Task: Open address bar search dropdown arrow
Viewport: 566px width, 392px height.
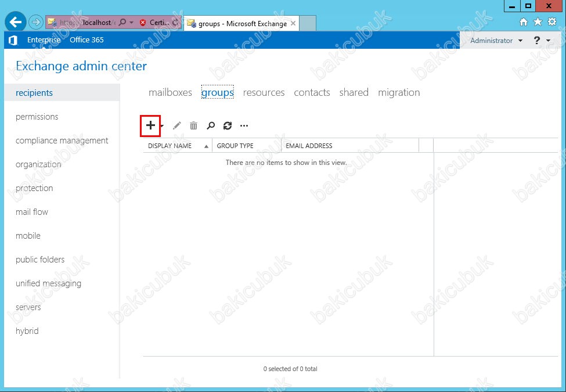Action: pos(131,23)
